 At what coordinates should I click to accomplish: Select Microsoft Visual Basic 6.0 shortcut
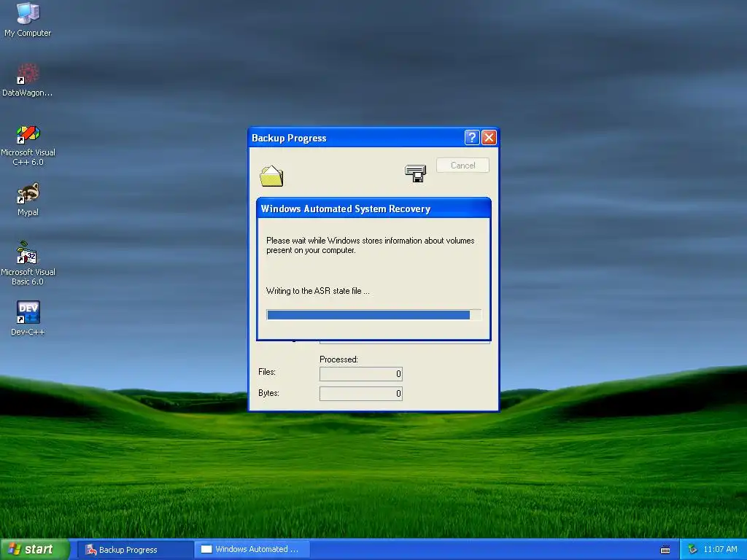(x=28, y=263)
